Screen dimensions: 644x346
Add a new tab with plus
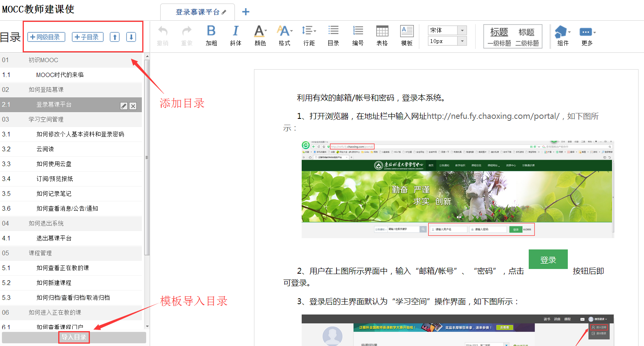click(x=246, y=12)
